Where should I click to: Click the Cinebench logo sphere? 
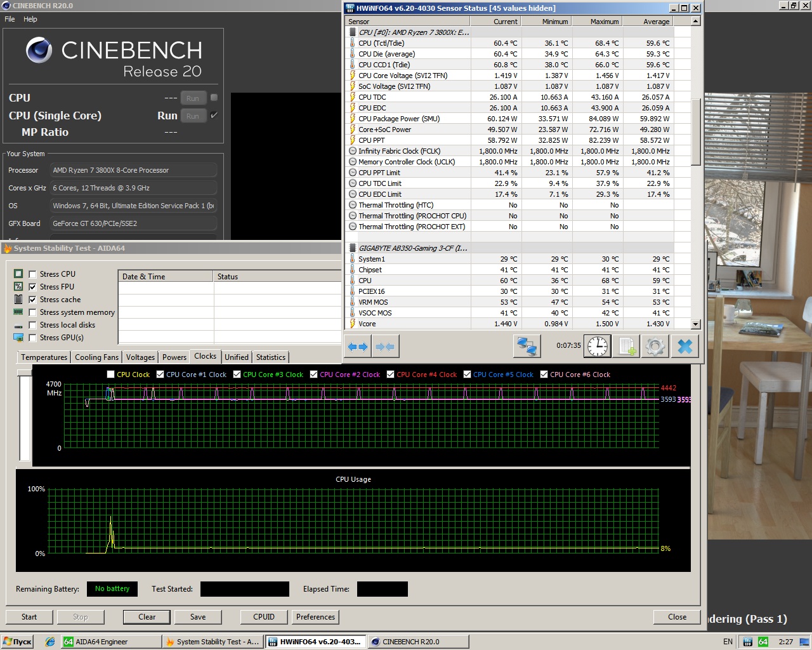[39, 50]
